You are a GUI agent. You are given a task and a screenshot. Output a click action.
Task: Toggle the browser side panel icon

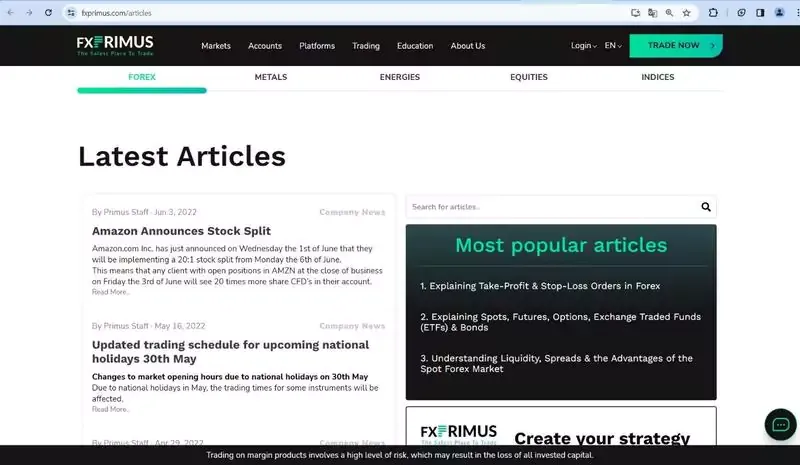[760, 13]
